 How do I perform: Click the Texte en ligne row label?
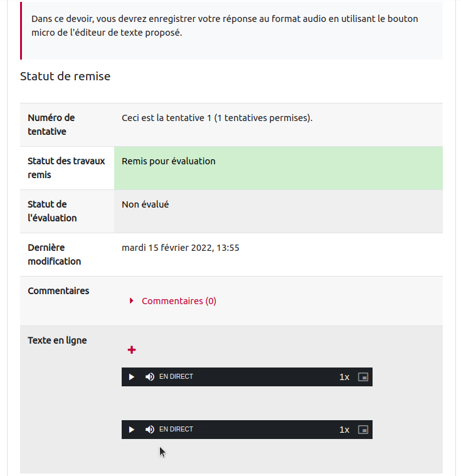(57, 341)
